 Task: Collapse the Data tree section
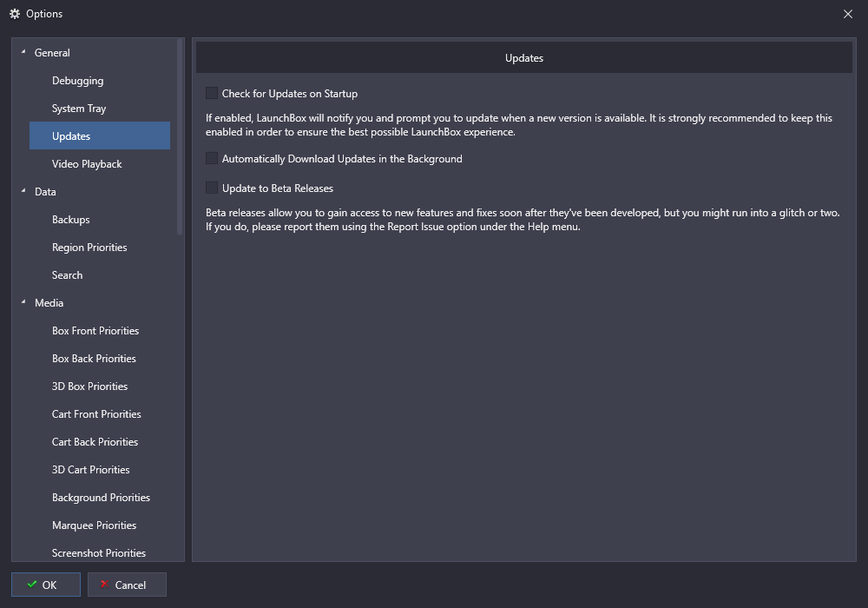point(23,191)
